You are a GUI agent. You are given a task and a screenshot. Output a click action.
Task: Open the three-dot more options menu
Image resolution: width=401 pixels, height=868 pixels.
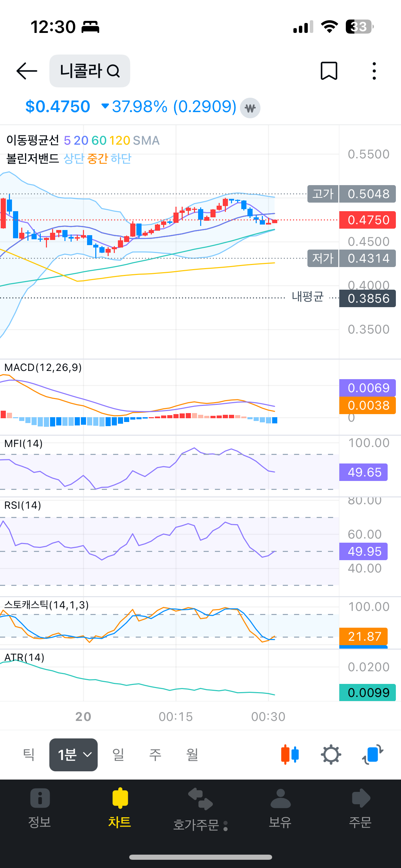[x=374, y=71]
